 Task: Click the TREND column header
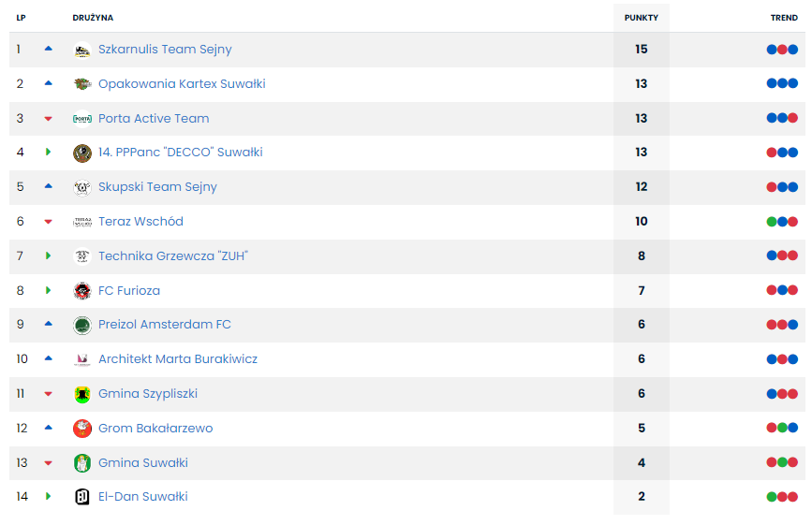coord(784,18)
